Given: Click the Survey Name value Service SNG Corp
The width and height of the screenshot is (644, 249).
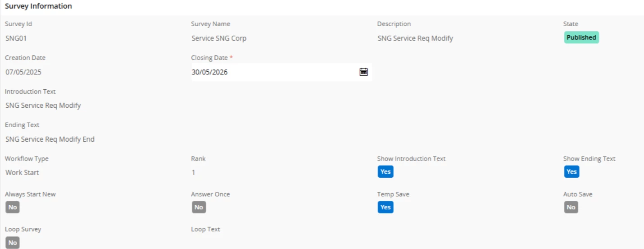Looking at the screenshot, I should 219,38.
